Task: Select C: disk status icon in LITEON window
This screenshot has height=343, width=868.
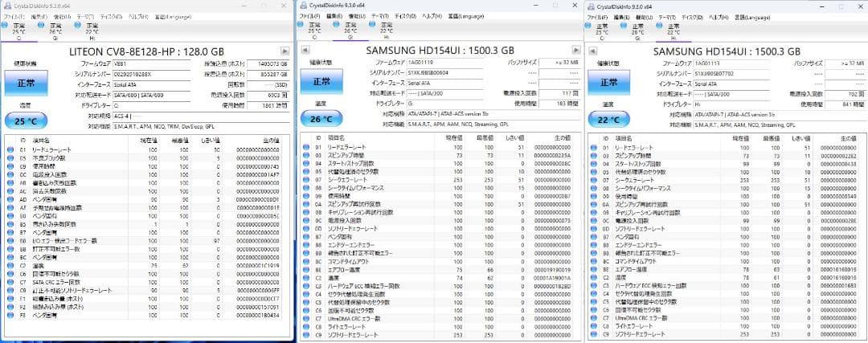Action: [x=5, y=26]
